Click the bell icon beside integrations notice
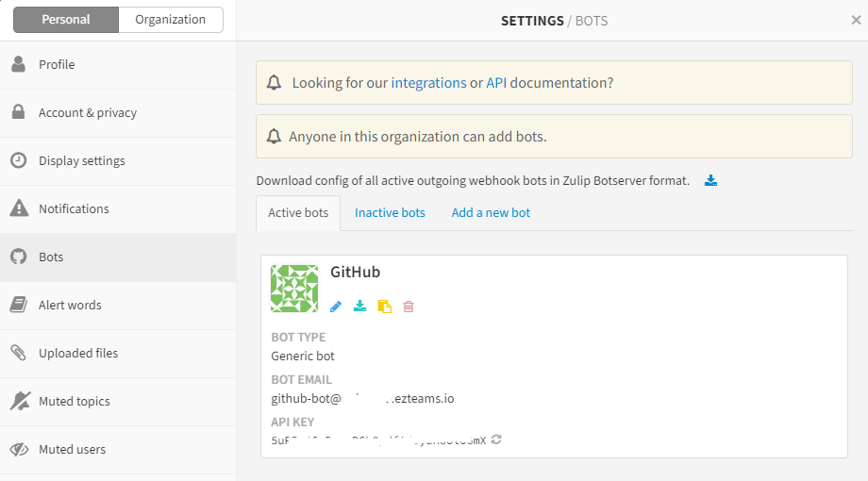 274,82
